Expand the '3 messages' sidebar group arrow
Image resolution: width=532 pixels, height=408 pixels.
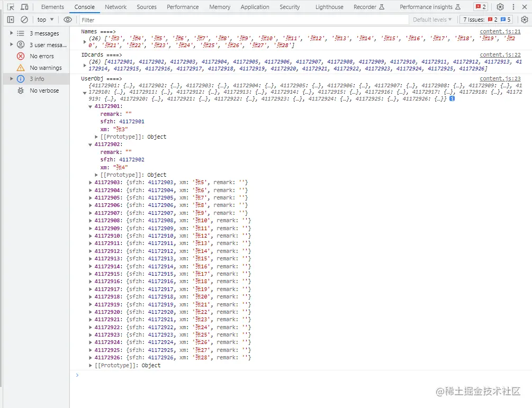click(x=11, y=33)
